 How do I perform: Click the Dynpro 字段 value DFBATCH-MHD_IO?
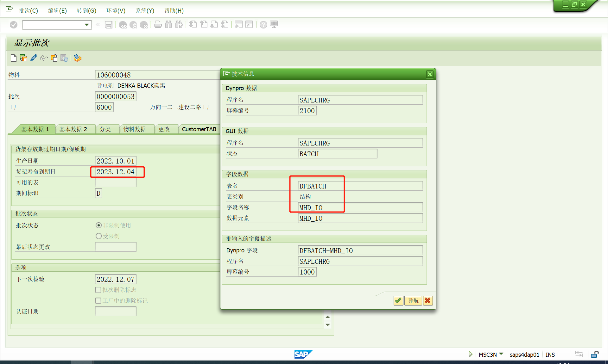(360, 250)
